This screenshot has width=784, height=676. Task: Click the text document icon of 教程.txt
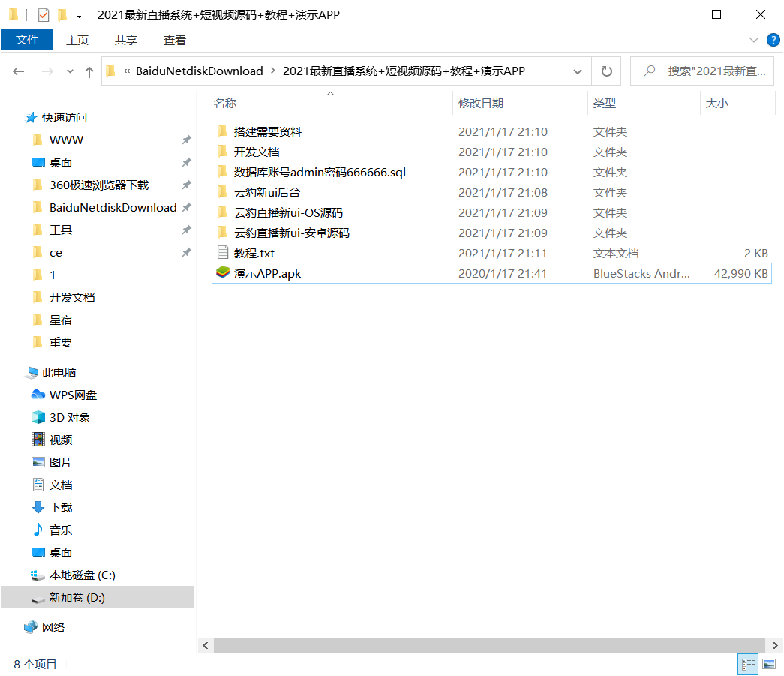tap(223, 253)
